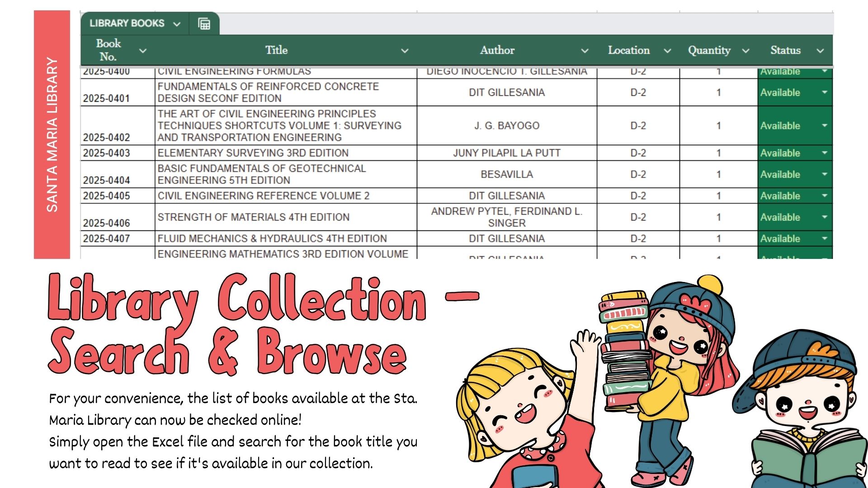868x488 pixels.
Task: Open the Title column filter dropdown
Action: coord(405,51)
